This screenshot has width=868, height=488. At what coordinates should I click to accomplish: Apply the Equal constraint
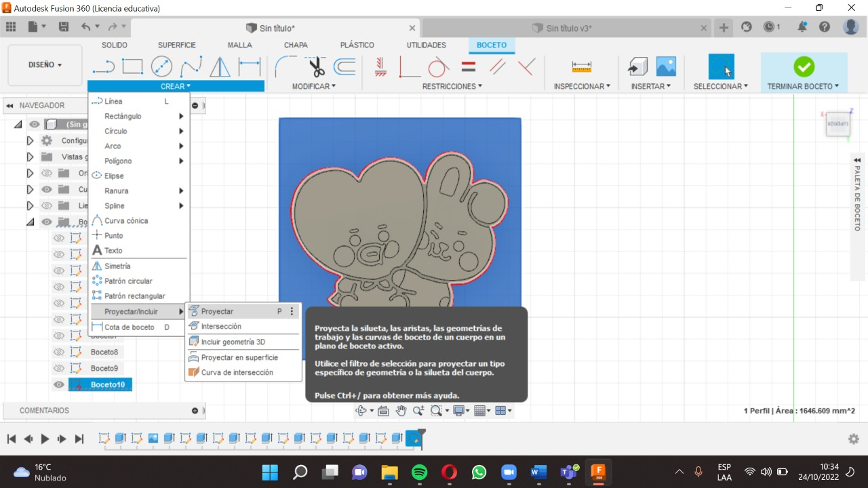pyautogui.click(x=467, y=66)
